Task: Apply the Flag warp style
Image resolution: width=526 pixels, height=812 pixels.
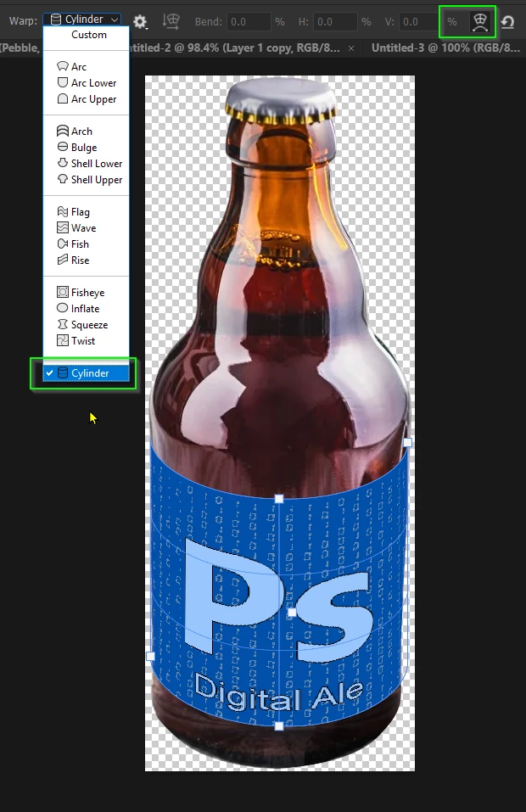Action: (86, 212)
